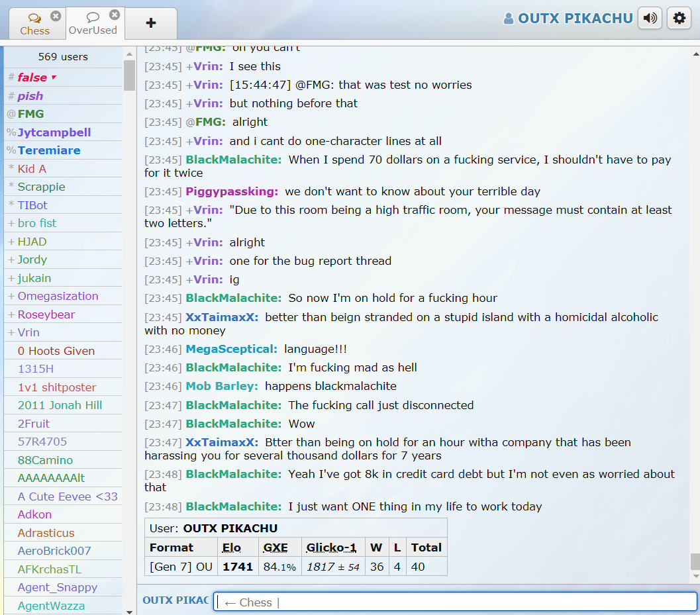Click the OverUsed tab chat bubble icon
The width and height of the screenshot is (700, 615).
pyautogui.click(x=93, y=17)
